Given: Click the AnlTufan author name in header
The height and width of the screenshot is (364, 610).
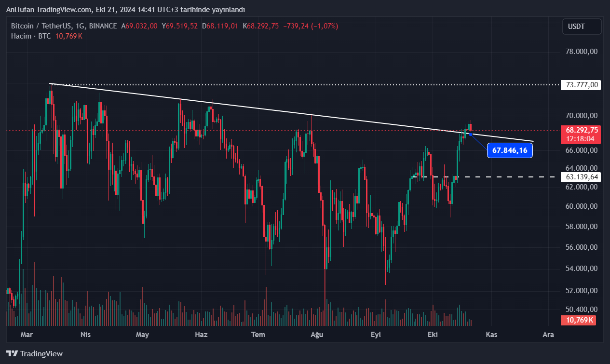Looking at the screenshot, I should point(20,10).
